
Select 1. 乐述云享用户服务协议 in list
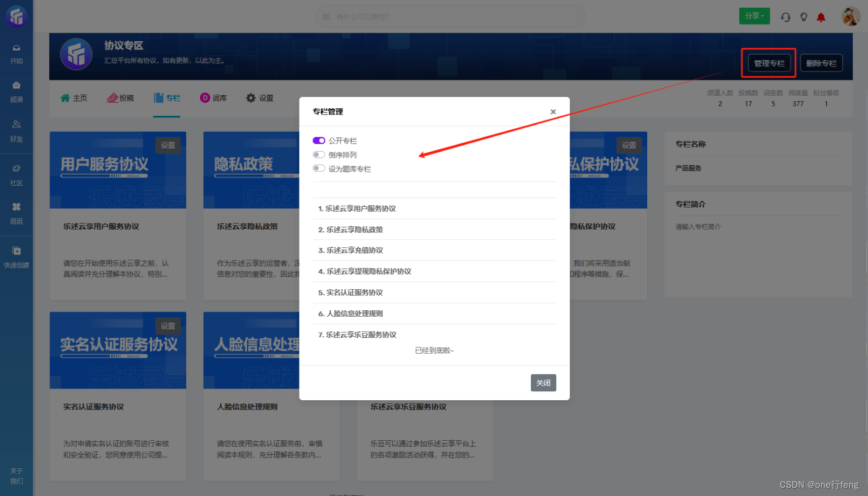tap(434, 209)
